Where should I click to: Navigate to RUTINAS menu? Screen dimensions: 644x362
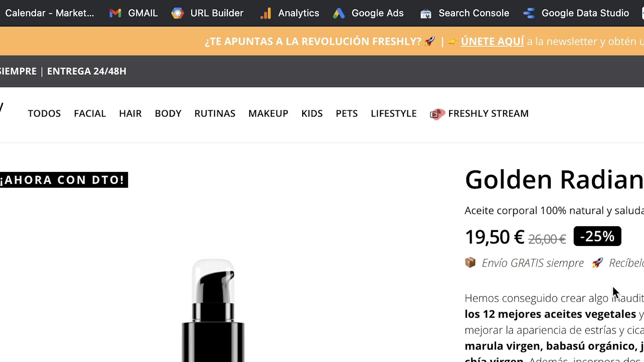tap(215, 114)
